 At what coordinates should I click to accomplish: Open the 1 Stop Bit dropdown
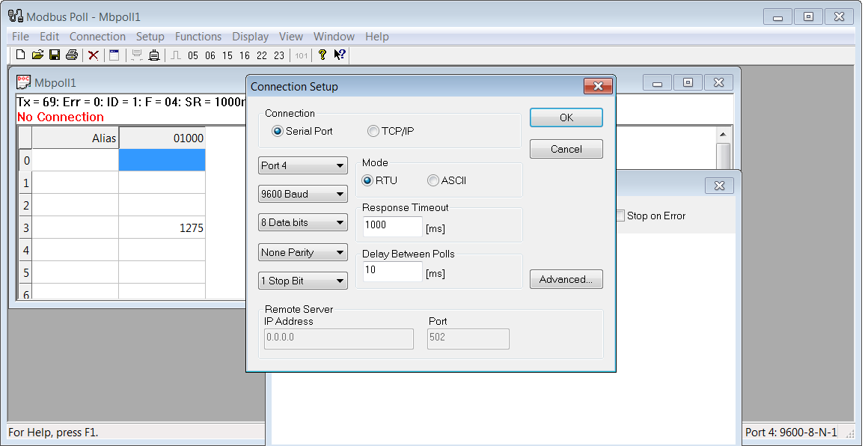coord(303,281)
